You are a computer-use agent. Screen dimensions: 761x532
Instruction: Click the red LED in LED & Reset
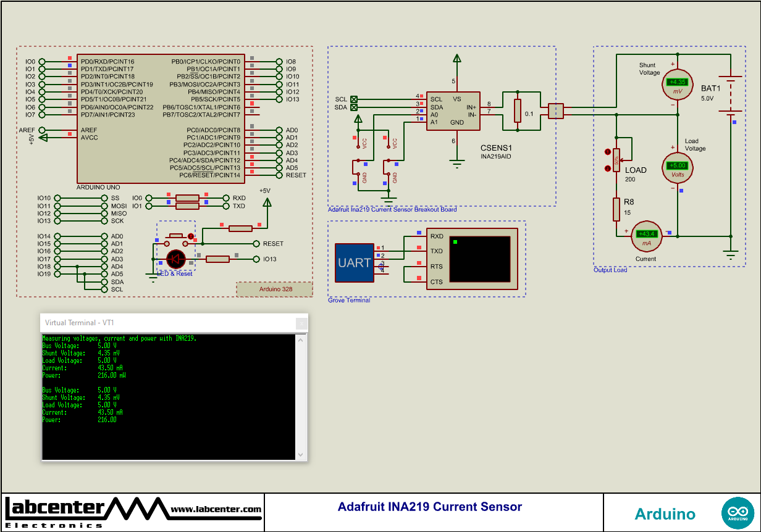click(176, 259)
